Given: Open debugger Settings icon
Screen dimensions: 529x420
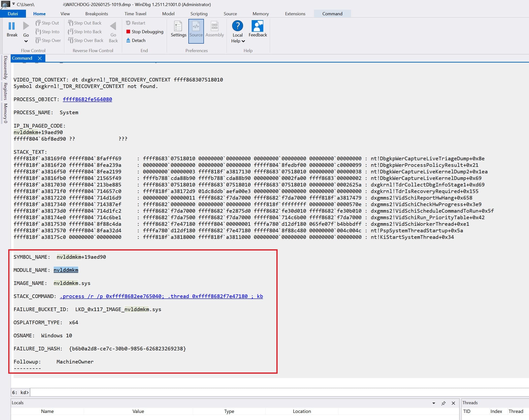Looking at the screenshot, I should pyautogui.click(x=178, y=26).
